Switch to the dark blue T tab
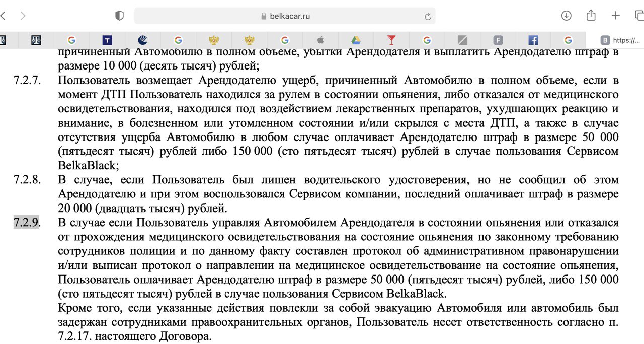Screen dimensions: 644x344 coord(107,40)
